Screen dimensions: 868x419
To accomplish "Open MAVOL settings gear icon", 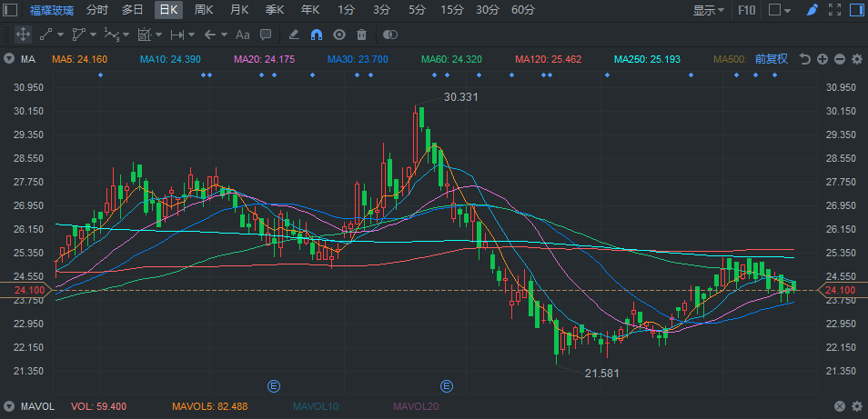I will (x=857, y=406).
